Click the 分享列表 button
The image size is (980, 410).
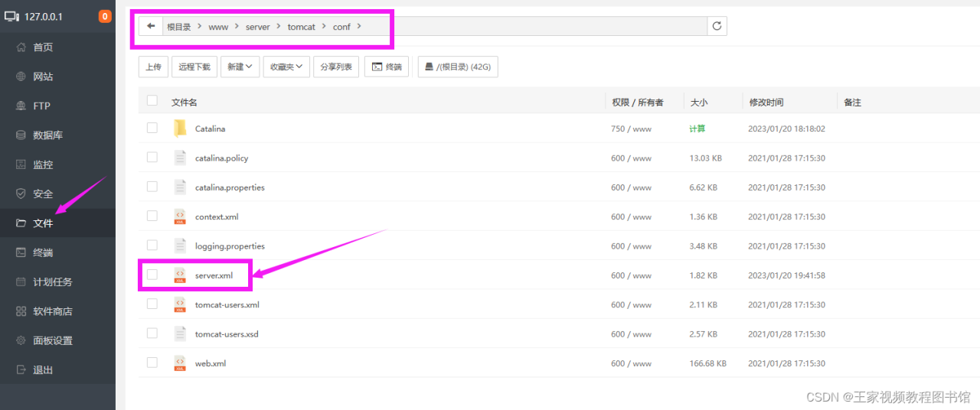tap(336, 67)
